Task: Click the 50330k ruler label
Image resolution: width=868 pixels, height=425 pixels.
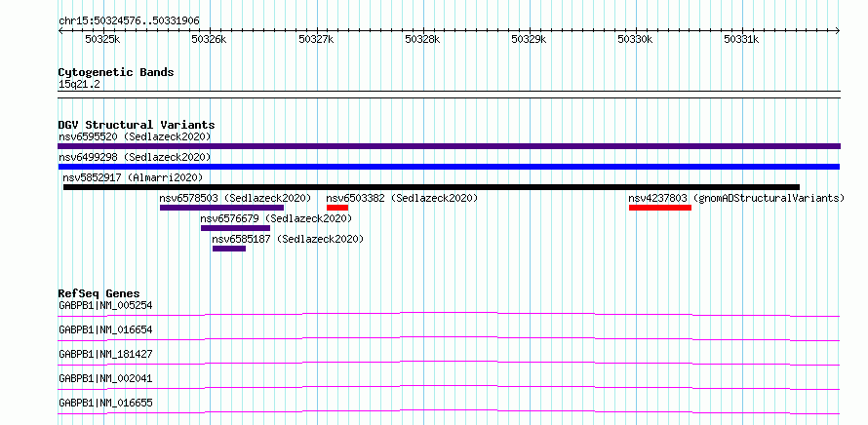Action: coord(636,40)
